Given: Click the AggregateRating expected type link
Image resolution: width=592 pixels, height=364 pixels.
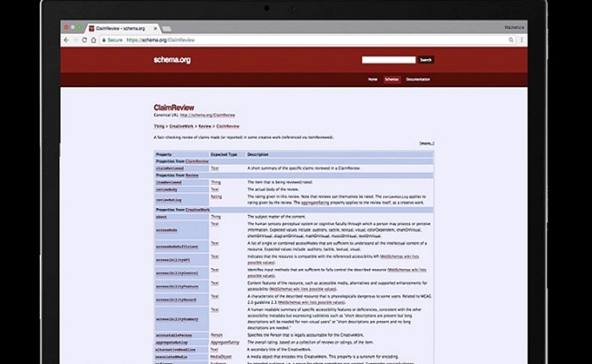Looking at the screenshot, I should [224, 343].
